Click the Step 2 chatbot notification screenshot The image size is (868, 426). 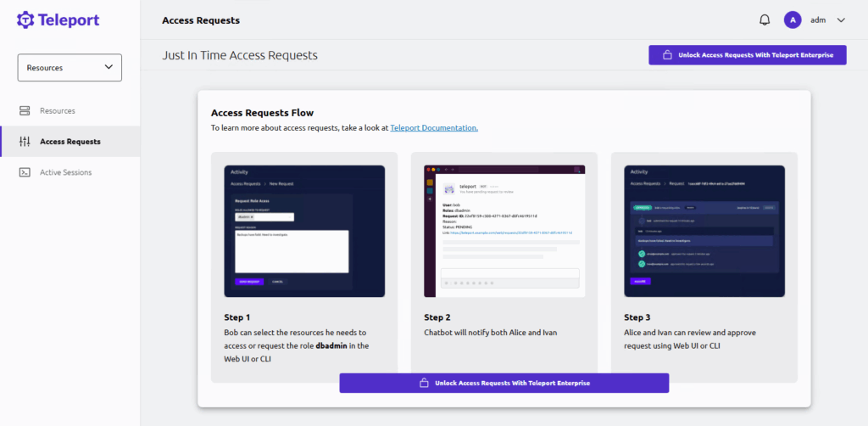coord(504,231)
